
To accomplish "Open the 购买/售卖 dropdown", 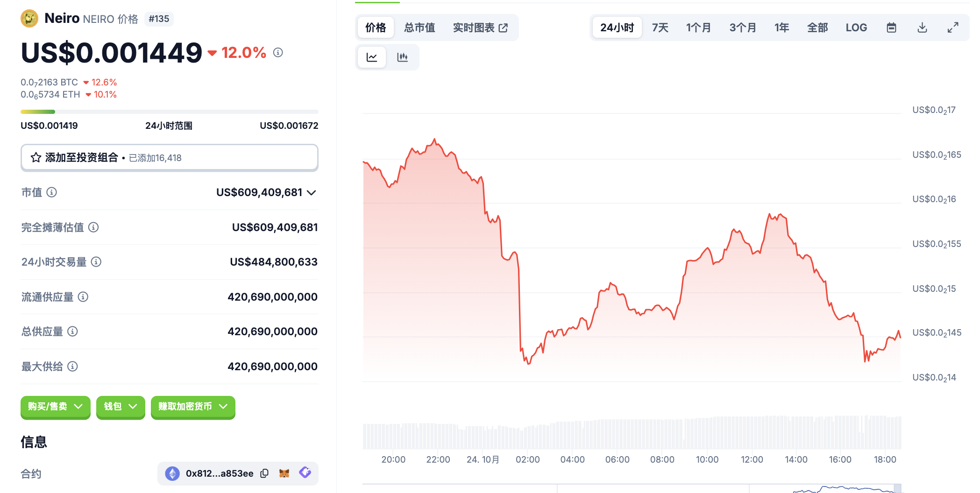I will tap(55, 407).
